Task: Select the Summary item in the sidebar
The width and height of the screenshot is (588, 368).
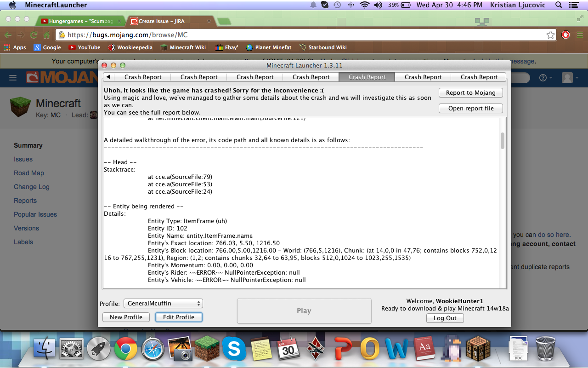Action: tap(28, 145)
